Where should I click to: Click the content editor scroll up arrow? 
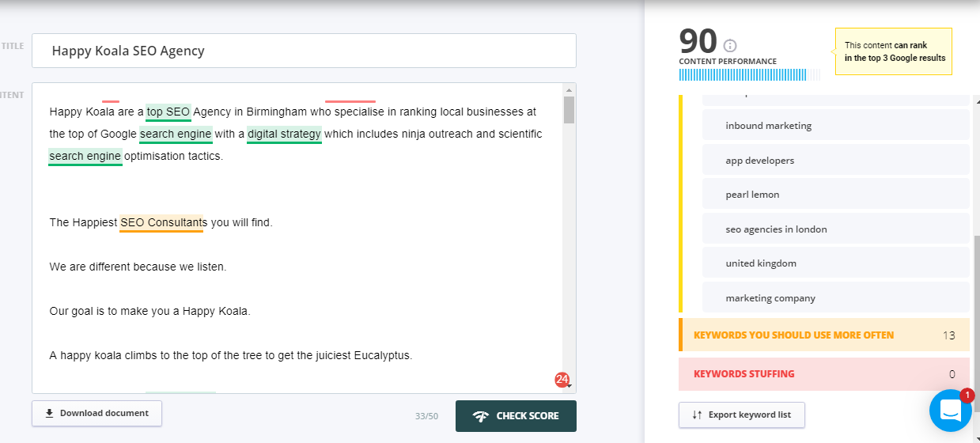coord(569,89)
